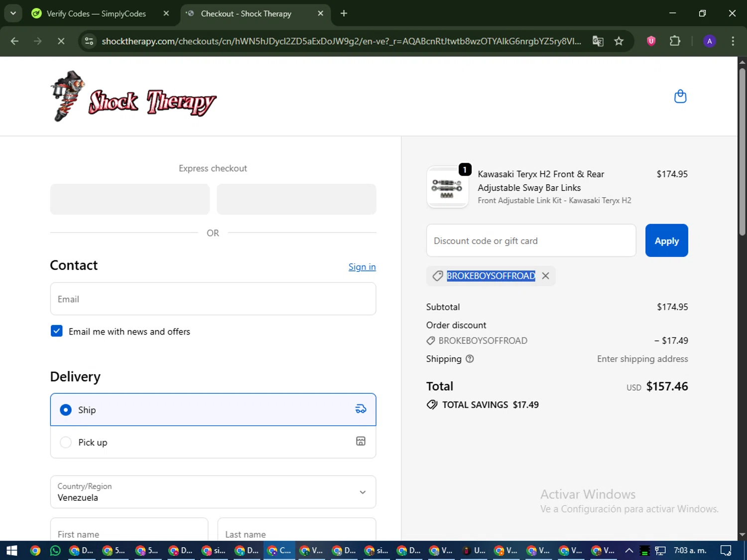
Task: Show hidden system tray icons chevron
Action: pos(629,551)
